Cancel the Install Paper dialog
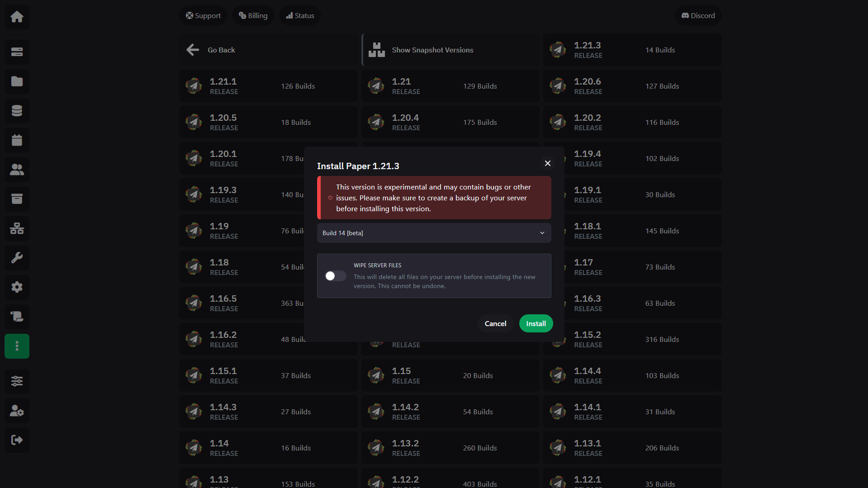868x488 pixels. [495, 323]
